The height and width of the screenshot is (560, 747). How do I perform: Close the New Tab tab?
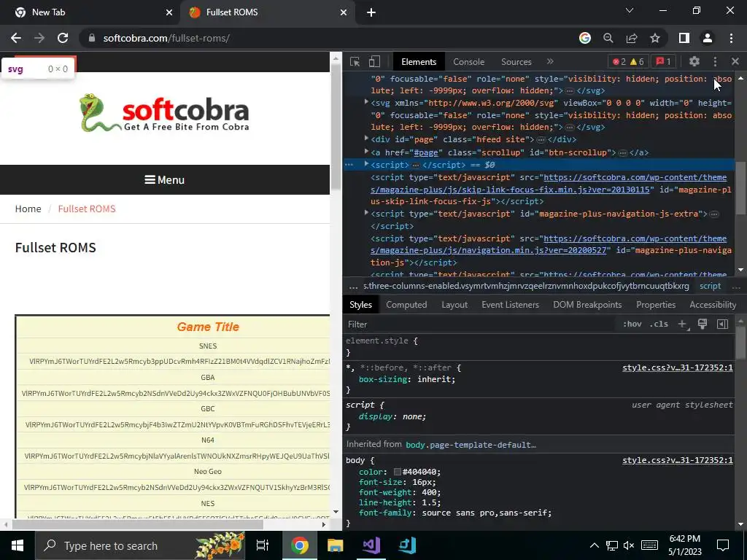pyautogui.click(x=169, y=12)
